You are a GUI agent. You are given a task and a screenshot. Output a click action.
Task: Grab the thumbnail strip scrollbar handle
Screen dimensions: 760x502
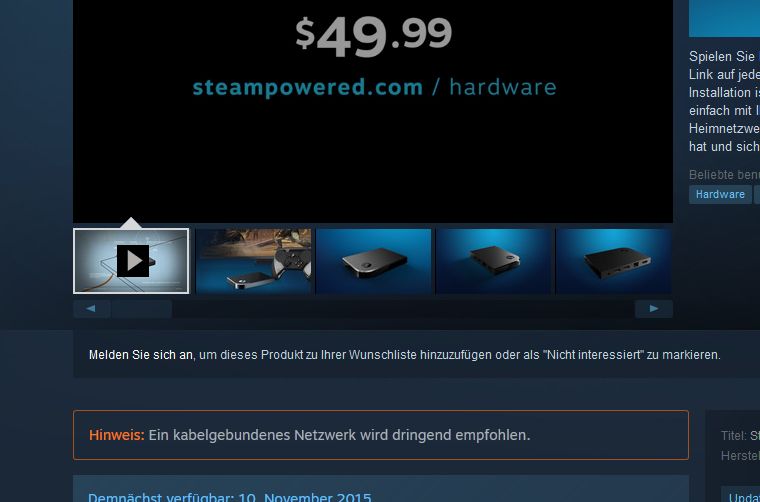pyautogui.click(x=142, y=309)
